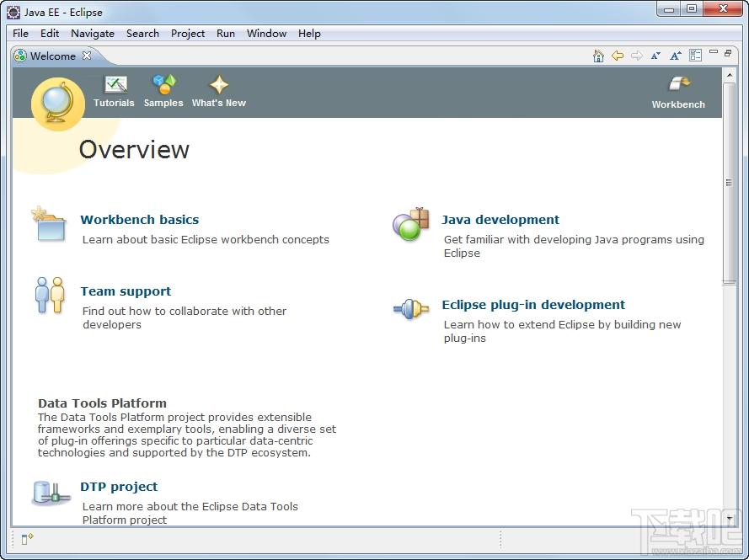This screenshot has height=560, width=749.
Task: Click the Eclipse plug-in development link
Action: tap(533, 305)
